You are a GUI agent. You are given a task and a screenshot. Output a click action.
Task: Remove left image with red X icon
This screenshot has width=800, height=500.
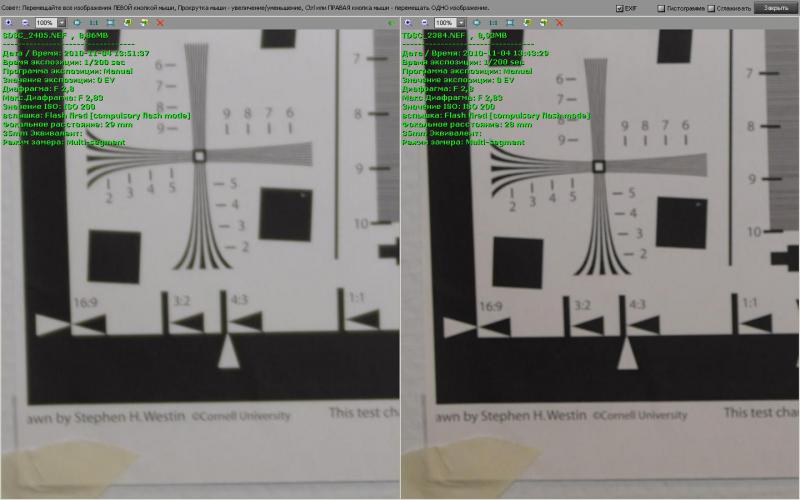(x=160, y=22)
